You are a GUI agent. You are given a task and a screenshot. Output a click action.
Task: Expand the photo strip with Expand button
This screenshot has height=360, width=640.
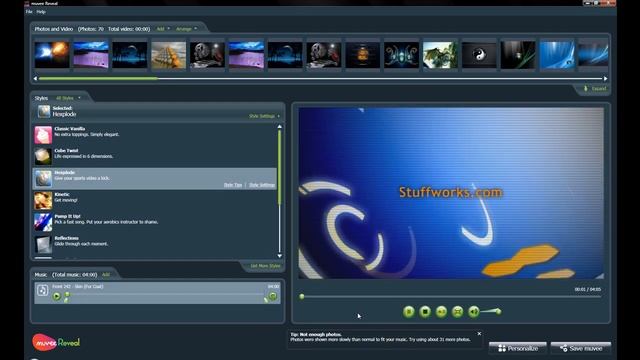[x=595, y=89]
